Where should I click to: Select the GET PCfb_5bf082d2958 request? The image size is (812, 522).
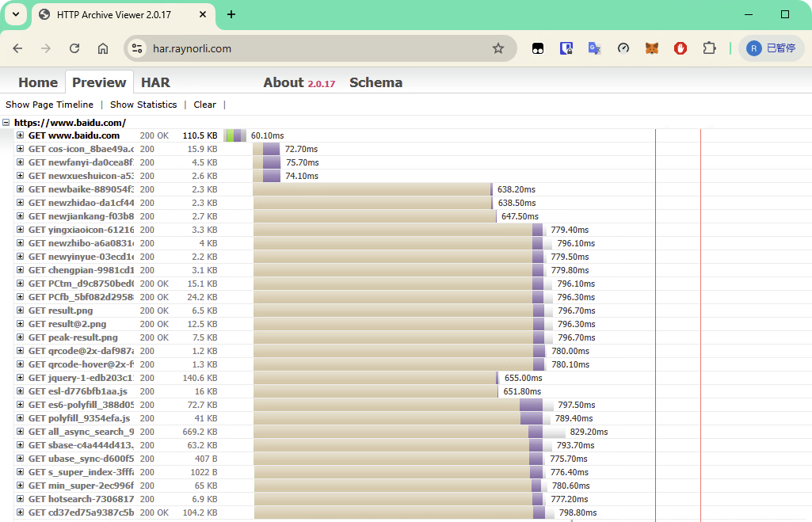[x=81, y=297]
